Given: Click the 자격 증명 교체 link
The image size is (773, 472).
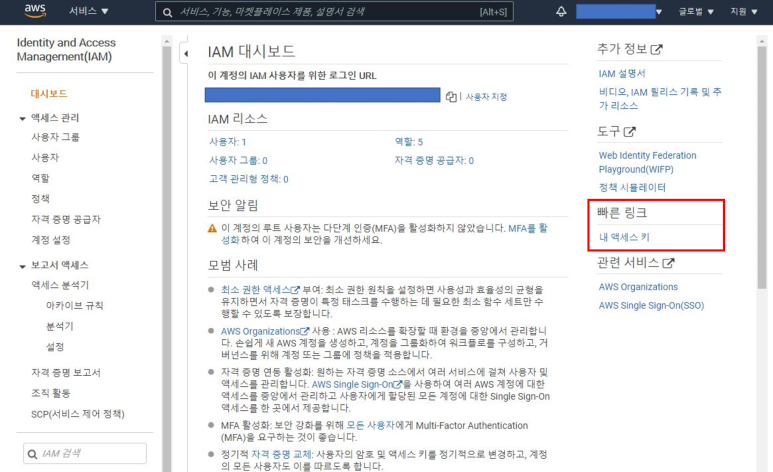Looking at the screenshot, I should tap(281, 454).
